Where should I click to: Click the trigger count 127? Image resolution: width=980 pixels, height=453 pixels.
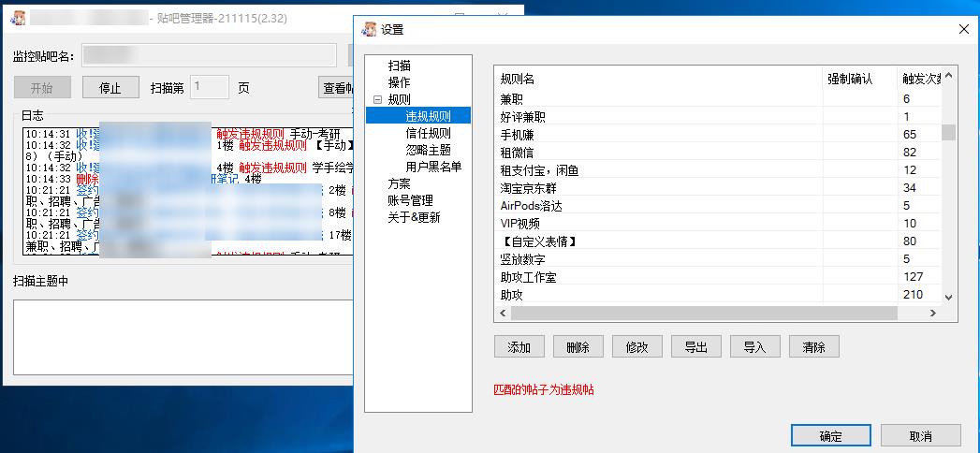click(914, 277)
